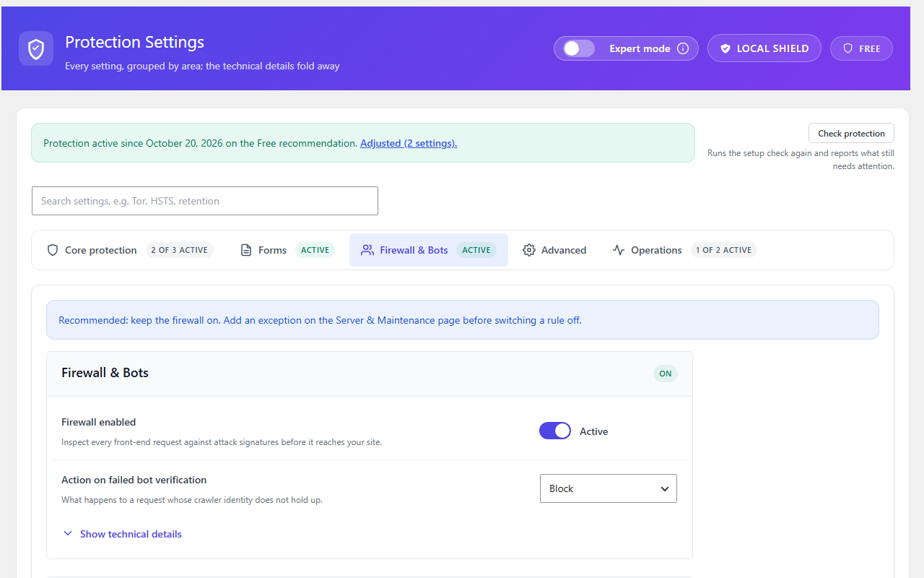Select the Firewall & Bots tab

click(x=429, y=250)
